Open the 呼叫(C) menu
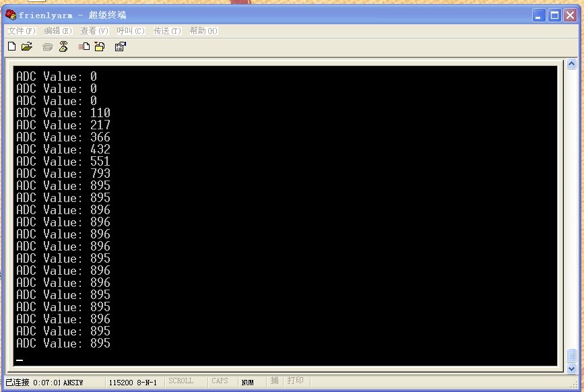The image size is (584, 392). [x=130, y=30]
